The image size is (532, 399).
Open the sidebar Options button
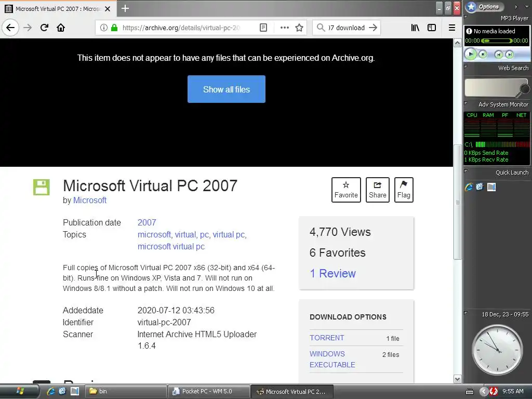(485, 6)
